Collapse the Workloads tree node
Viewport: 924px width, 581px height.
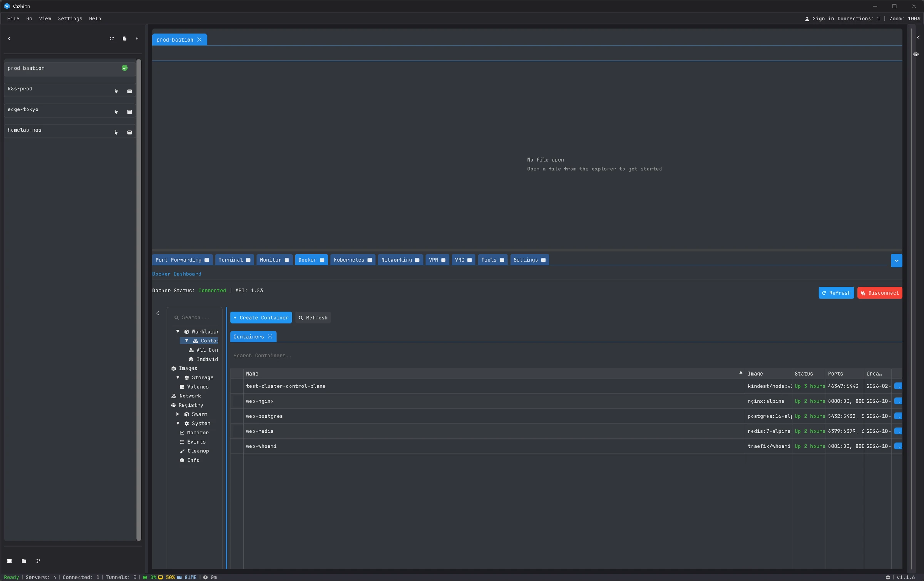pos(178,332)
